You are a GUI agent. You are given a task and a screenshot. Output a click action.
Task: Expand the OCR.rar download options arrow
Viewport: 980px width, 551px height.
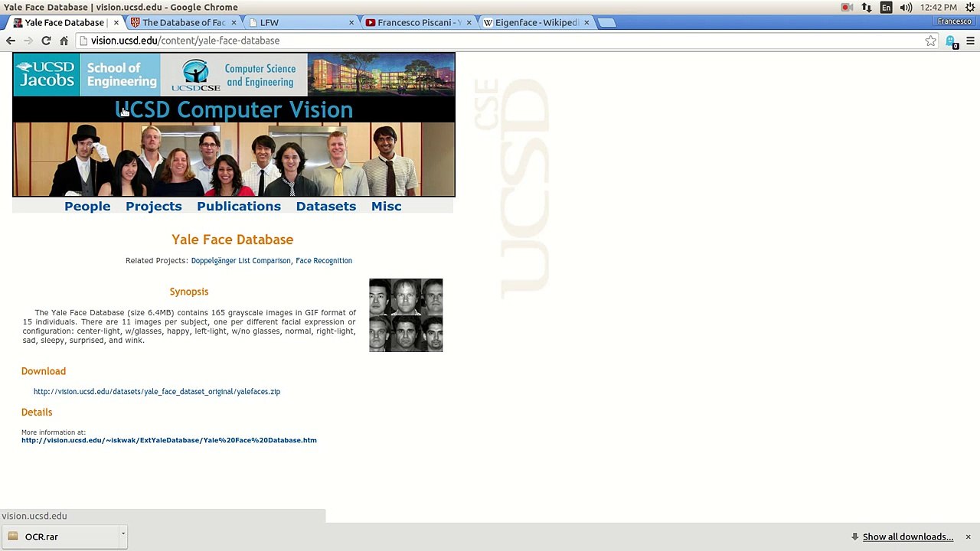pos(122,533)
